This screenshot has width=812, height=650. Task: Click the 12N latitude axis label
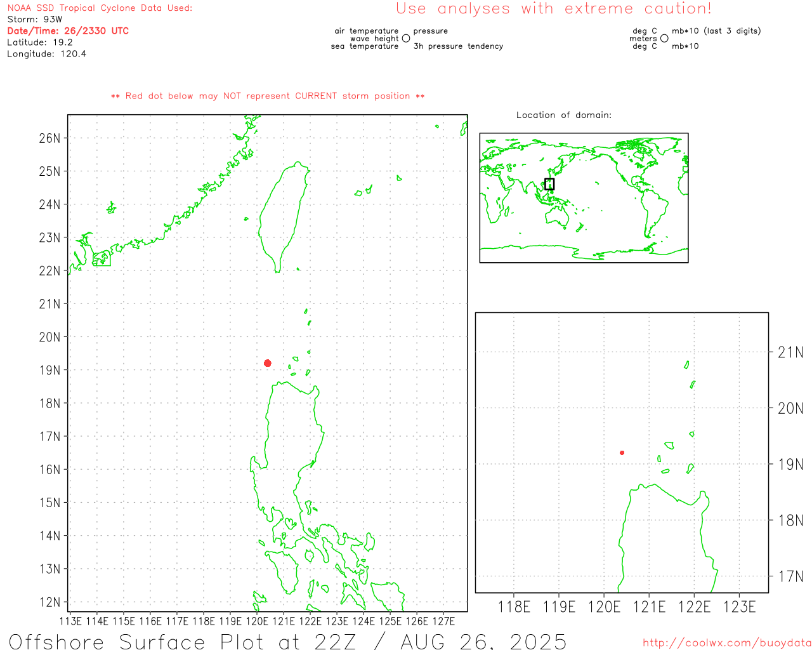tap(50, 602)
